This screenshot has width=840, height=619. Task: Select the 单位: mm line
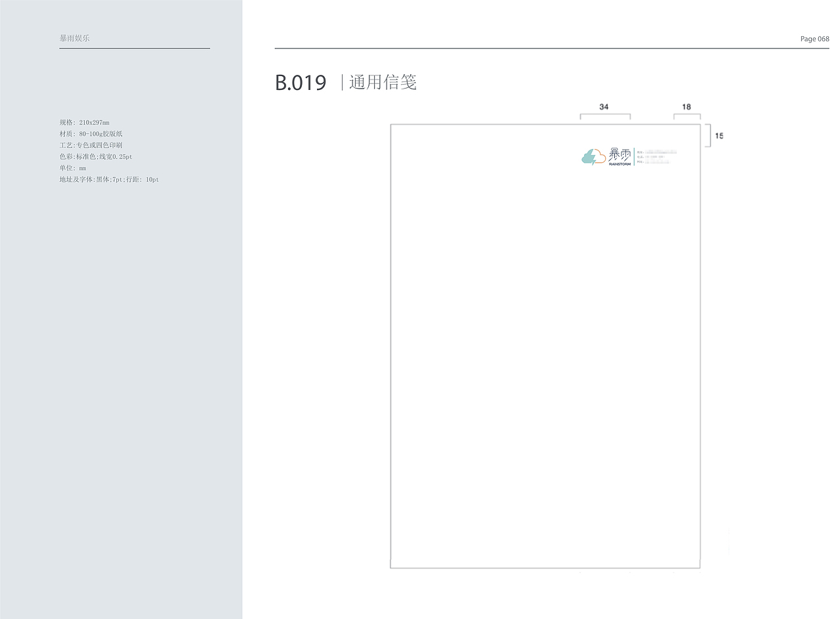click(73, 168)
